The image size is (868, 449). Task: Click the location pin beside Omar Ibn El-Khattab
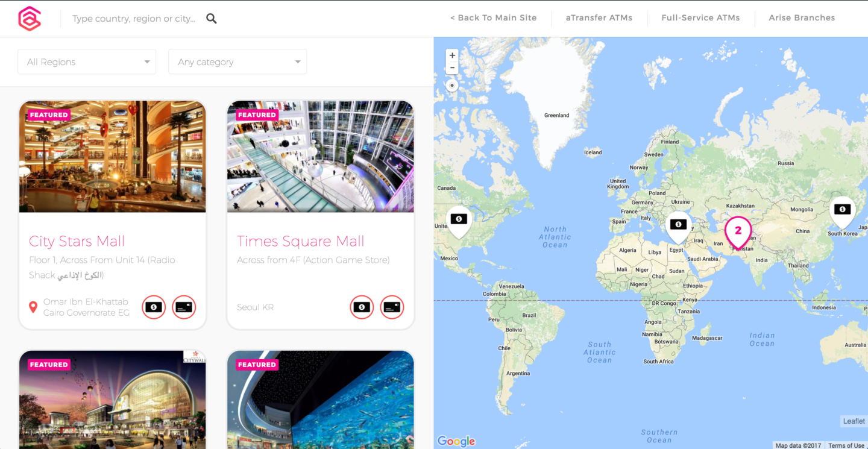(x=33, y=307)
